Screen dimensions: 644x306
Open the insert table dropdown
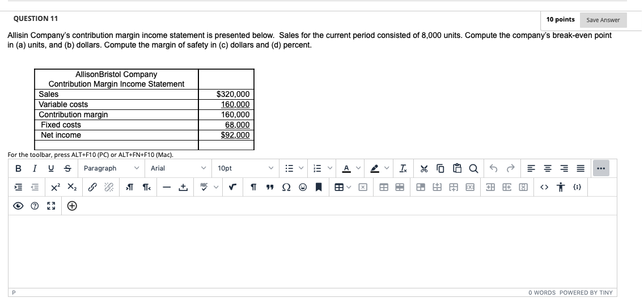click(342, 188)
